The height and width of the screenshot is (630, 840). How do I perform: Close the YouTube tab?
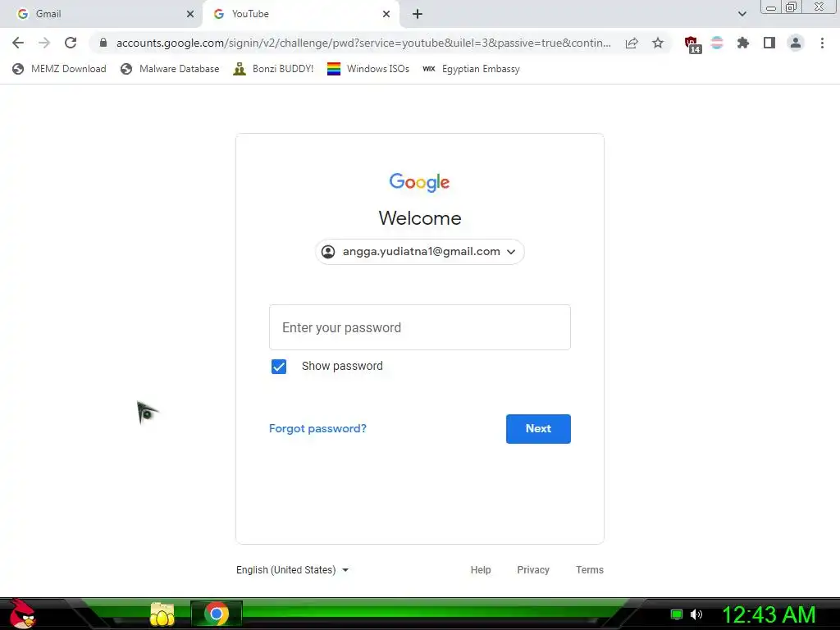(x=386, y=14)
